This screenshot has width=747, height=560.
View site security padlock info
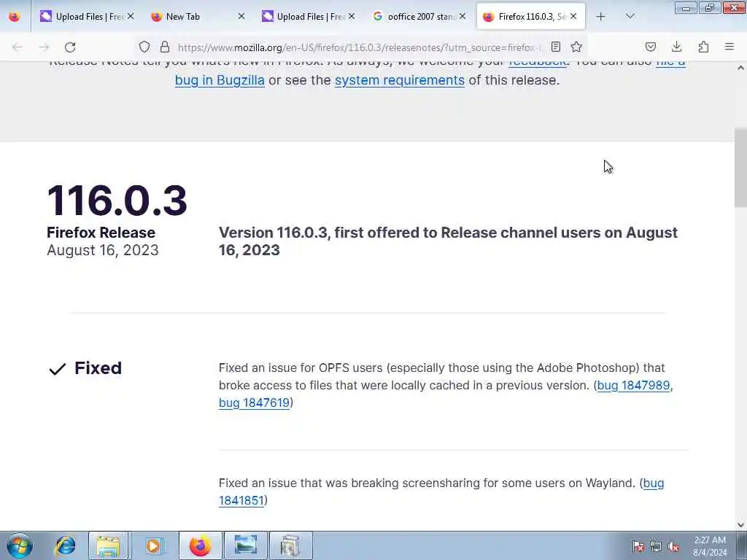(x=164, y=47)
